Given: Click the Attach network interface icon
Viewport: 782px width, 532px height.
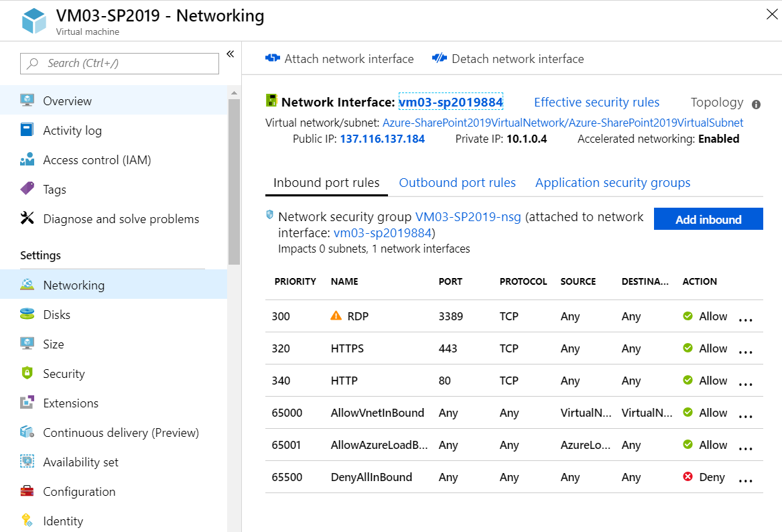Looking at the screenshot, I should [x=273, y=59].
